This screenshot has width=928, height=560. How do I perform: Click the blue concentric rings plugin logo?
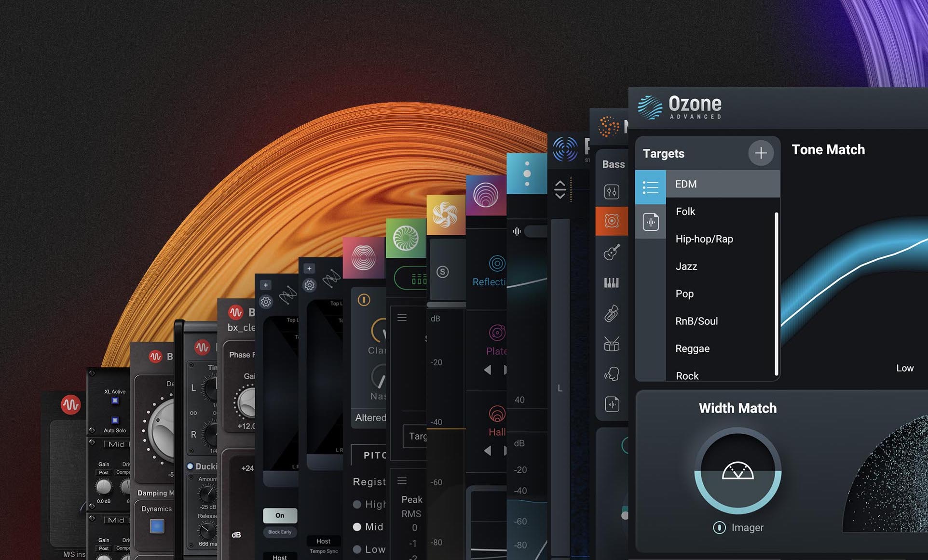point(565,148)
